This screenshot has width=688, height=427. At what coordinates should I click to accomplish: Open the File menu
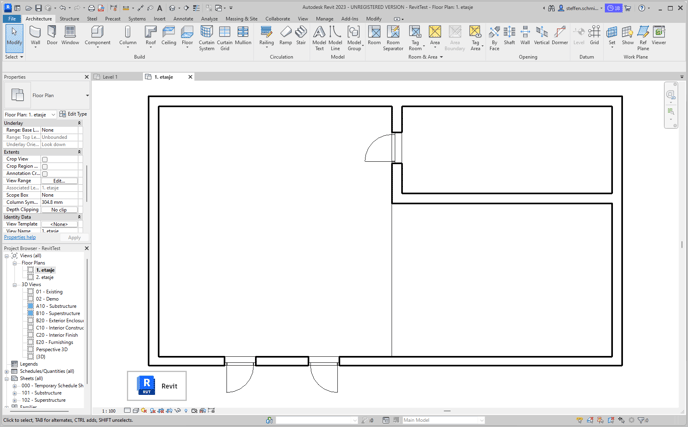[12, 19]
